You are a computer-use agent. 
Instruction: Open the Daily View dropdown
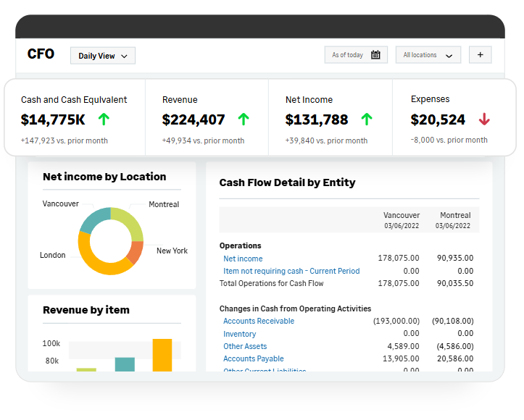coord(103,56)
